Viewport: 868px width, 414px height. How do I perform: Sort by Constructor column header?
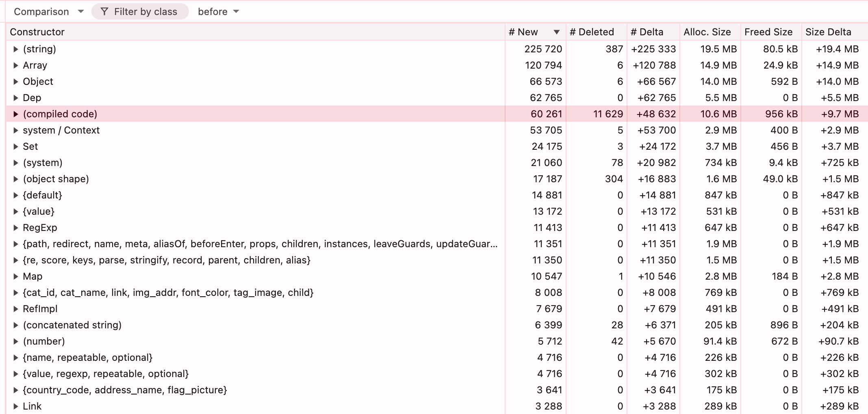[x=37, y=32]
